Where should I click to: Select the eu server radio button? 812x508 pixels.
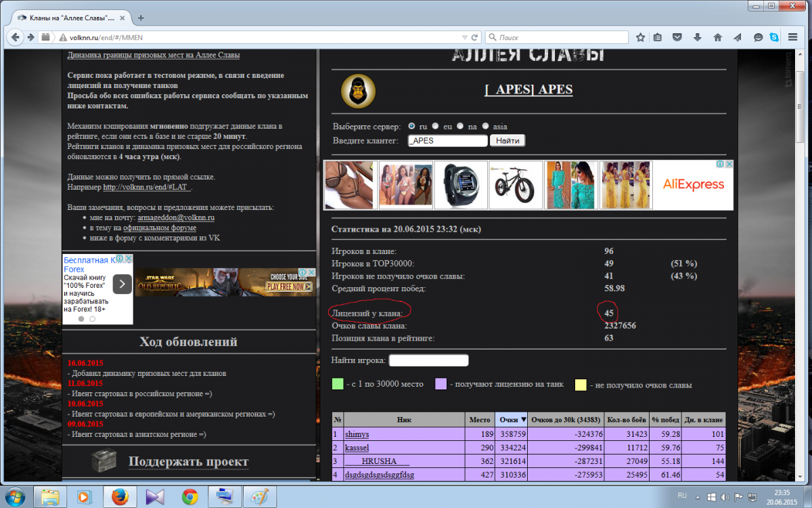(436, 126)
